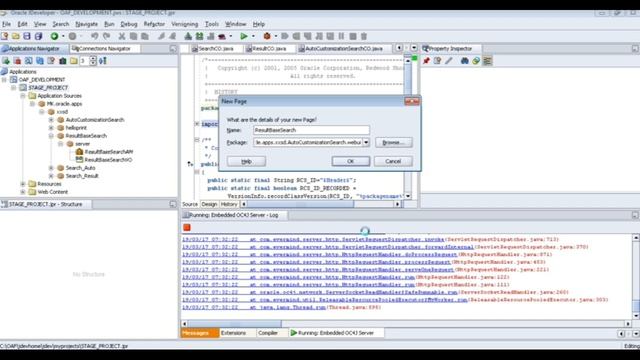Collapse the Application Sources node
This screenshot has width=640, height=360.
tap(23, 96)
